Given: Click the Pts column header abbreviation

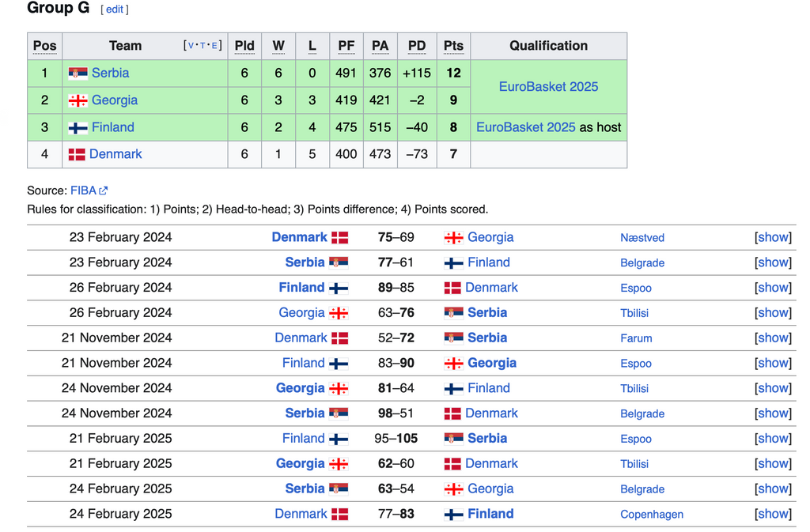Looking at the screenshot, I should [453, 46].
